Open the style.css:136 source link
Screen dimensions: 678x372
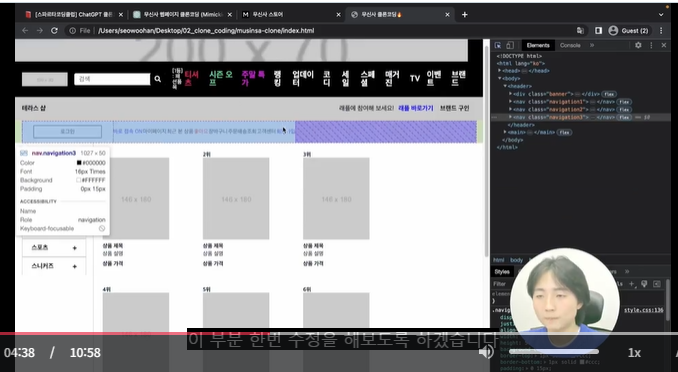click(643, 310)
